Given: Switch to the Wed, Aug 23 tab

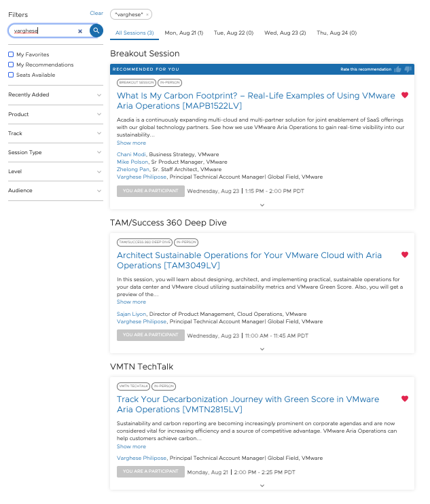Looking at the screenshot, I should 285,33.
